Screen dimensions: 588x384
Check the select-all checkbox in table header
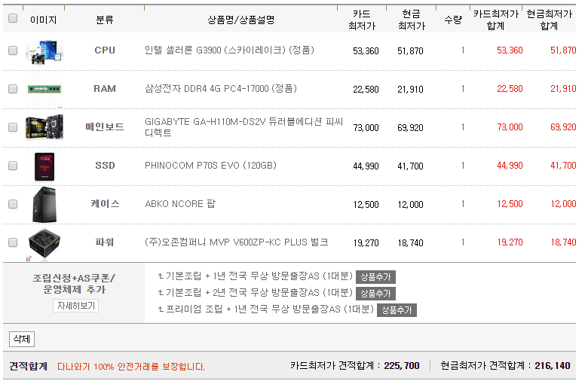click(x=13, y=18)
